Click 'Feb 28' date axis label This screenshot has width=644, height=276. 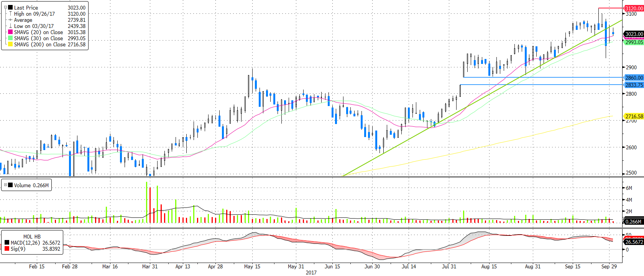coord(70,266)
